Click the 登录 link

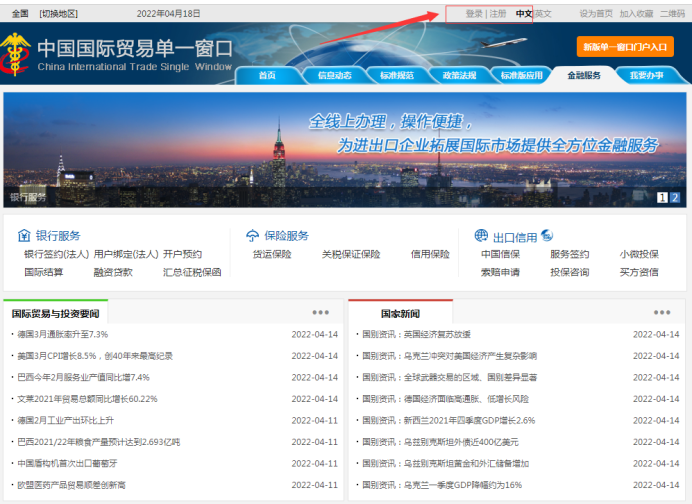click(474, 14)
